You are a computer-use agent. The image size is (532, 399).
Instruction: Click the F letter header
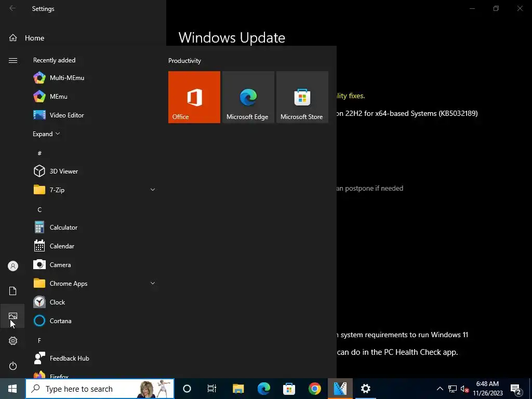click(x=39, y=340)
